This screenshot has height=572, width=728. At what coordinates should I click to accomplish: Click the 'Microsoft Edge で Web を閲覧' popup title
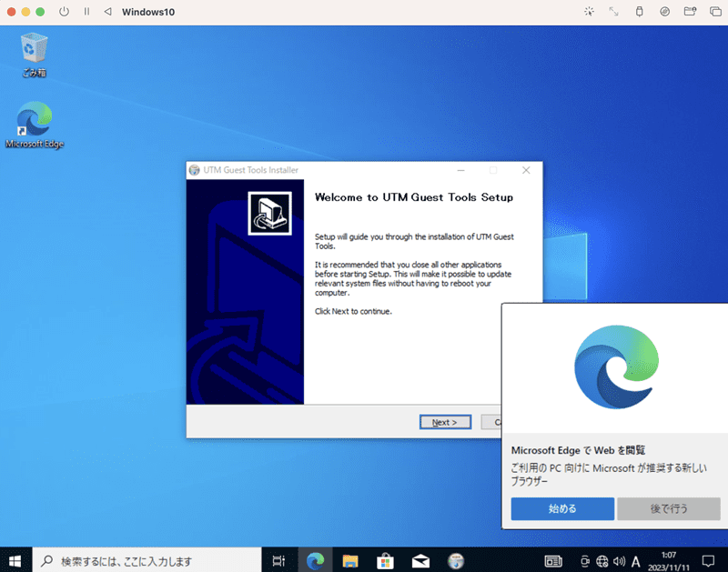[578, 450]
